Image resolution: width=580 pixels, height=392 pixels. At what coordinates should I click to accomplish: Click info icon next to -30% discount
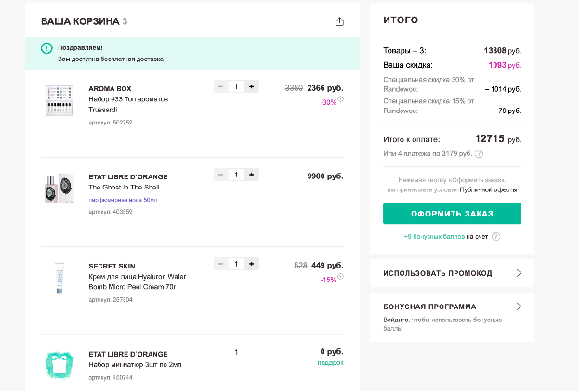coord(341,98)
